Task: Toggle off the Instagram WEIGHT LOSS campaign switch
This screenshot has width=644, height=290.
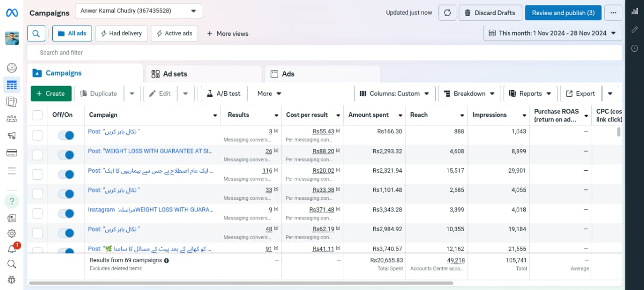Action: [x=66, y=213]
